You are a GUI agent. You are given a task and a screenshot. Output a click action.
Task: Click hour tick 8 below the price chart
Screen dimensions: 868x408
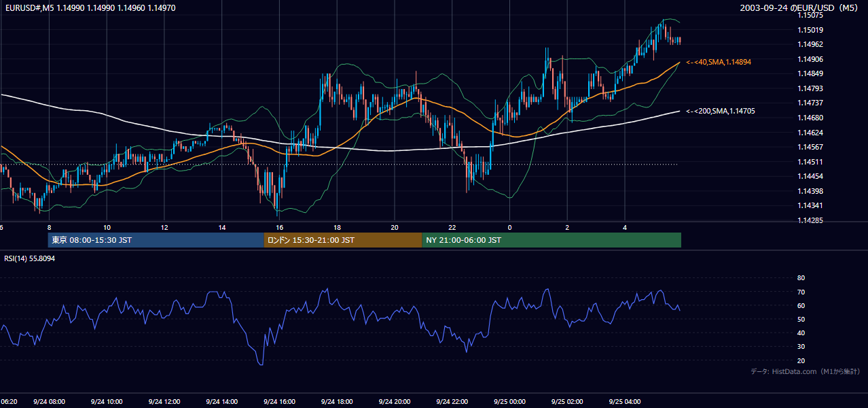(x=49, y=227)
